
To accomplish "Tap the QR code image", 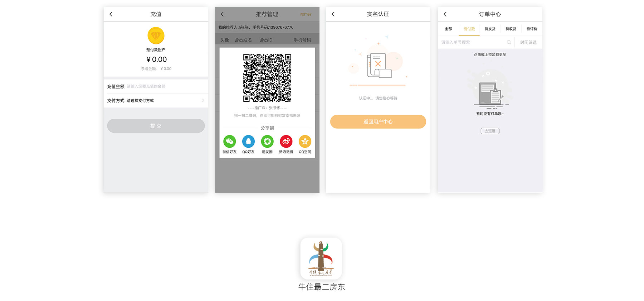I will [267, 78].
